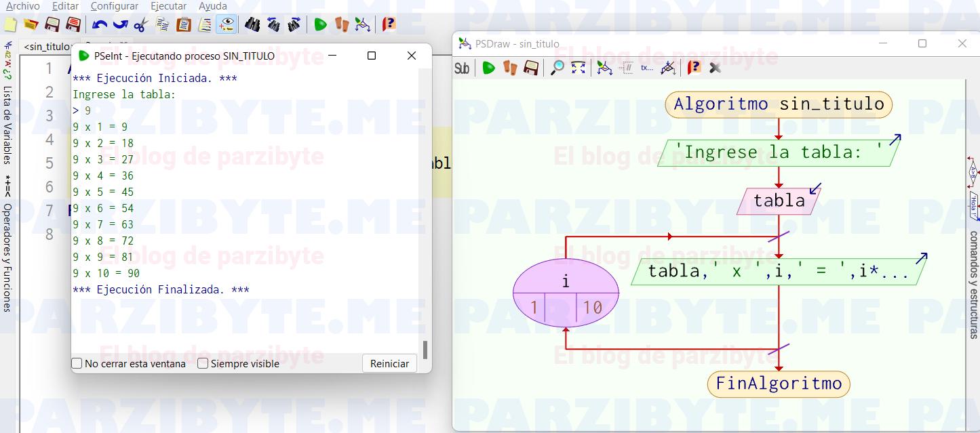
Task: Run the algorithm from PSDraw's green play icon
Action: pos(488,68)
